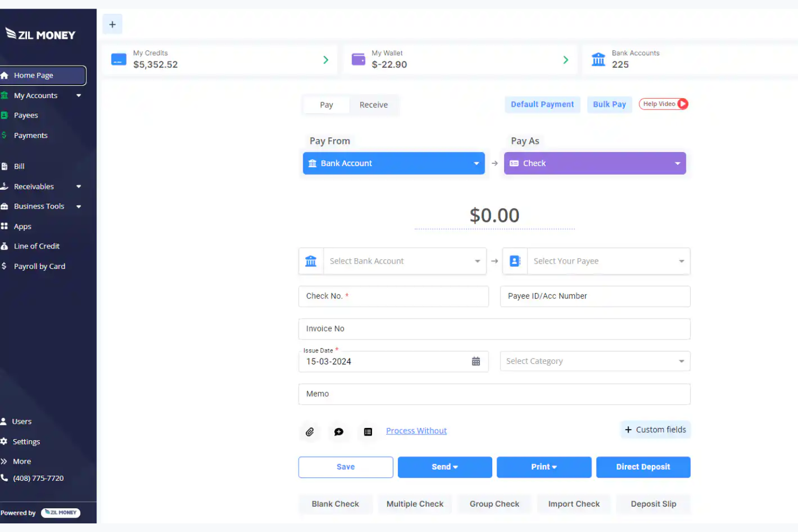Click the phone icon beside (408) 775-7720
The image size is (798, 532).
[4, 478]
